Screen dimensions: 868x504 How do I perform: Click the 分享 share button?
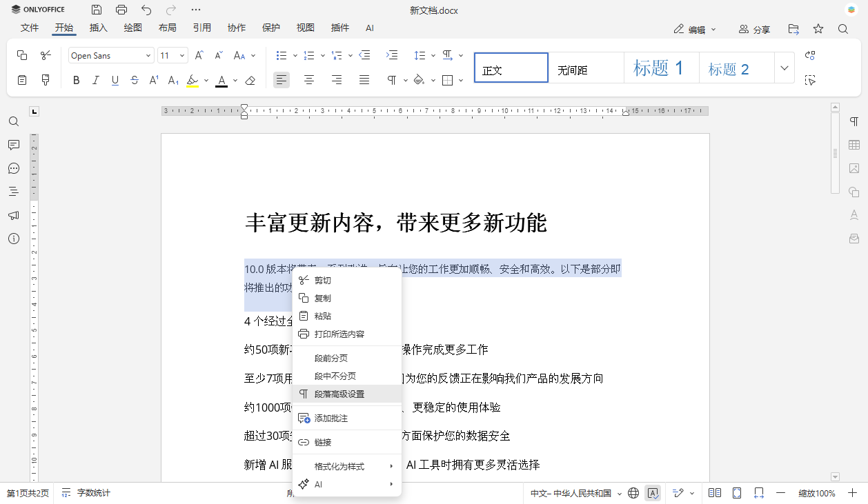pos(754,29)
